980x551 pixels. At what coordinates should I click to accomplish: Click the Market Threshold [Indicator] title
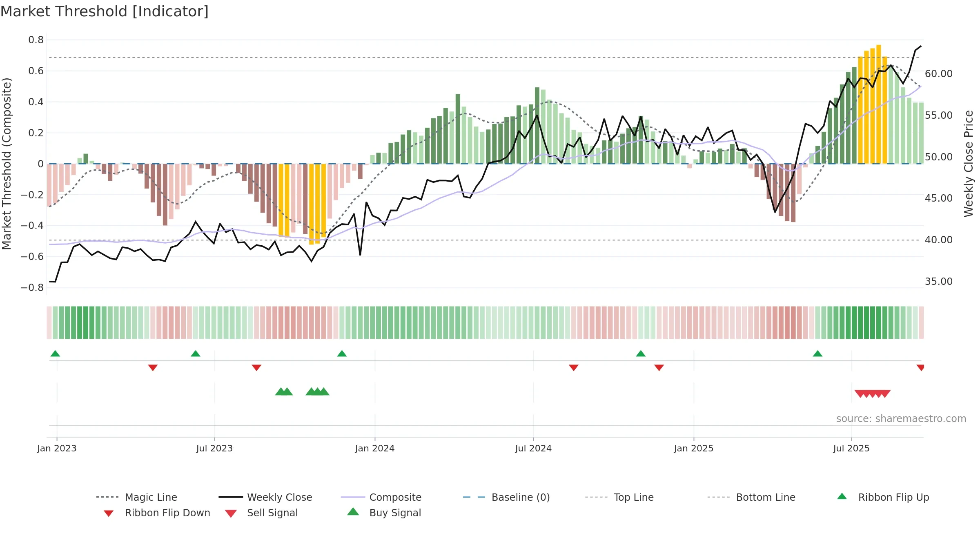tap(105, 11)
